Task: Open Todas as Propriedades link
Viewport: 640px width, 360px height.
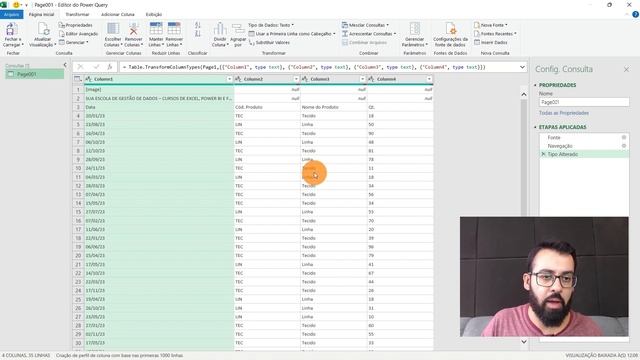Action: pos(564,113)
